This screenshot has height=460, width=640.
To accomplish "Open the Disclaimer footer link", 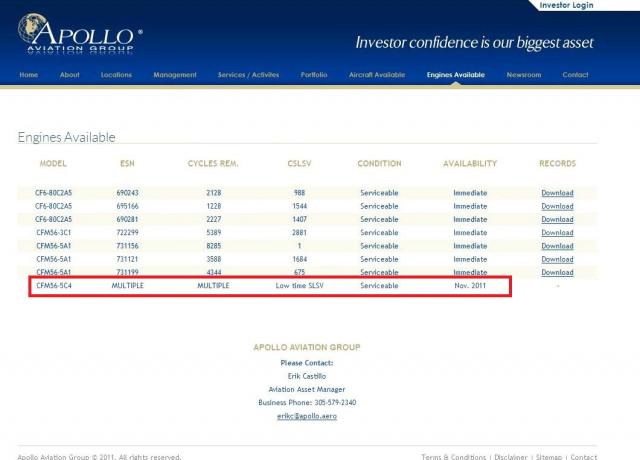I will pyautogui.click(x=511, y=457).
